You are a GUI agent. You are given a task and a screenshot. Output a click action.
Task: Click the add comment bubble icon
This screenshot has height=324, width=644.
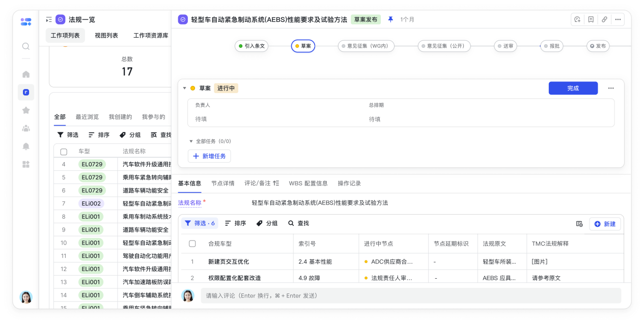(577, 20)
